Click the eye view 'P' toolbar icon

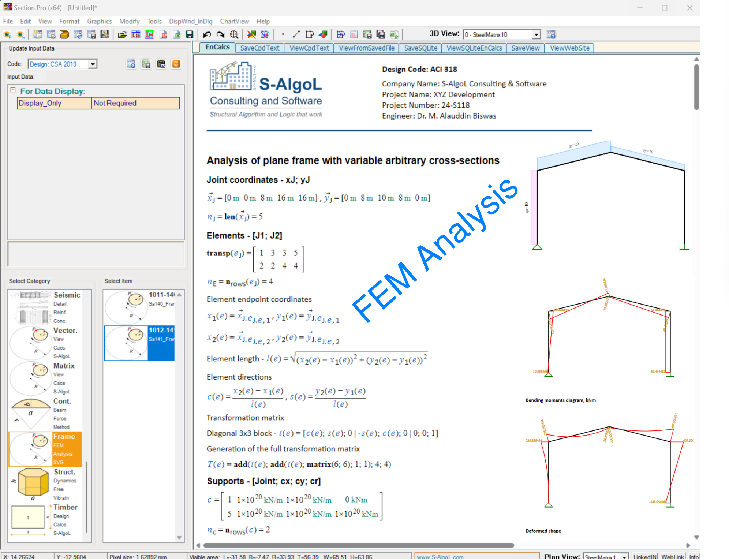pyautogui.click(x=7, y=35)
